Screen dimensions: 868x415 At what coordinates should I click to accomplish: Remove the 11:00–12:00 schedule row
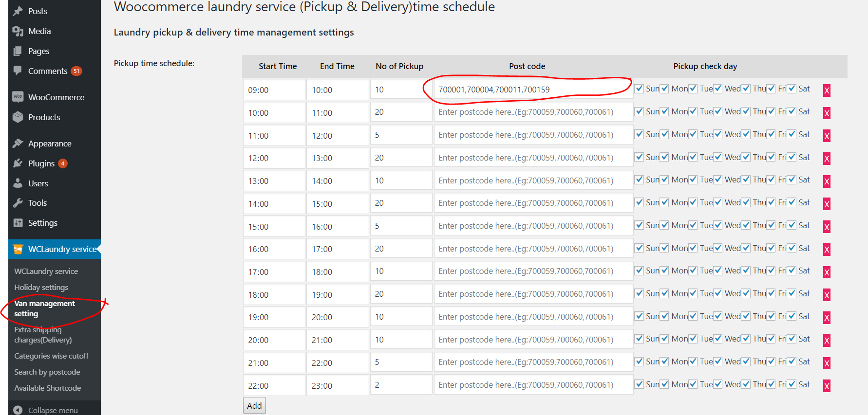pos(827,135)
